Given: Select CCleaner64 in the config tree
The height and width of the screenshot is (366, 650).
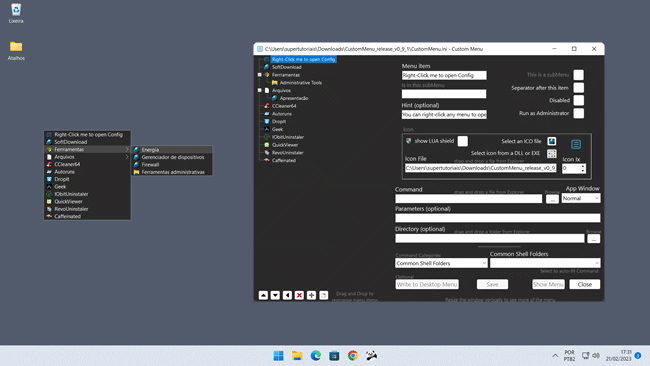Looking at the screenshot, I should pyautogui.click(x=284, y=106).
